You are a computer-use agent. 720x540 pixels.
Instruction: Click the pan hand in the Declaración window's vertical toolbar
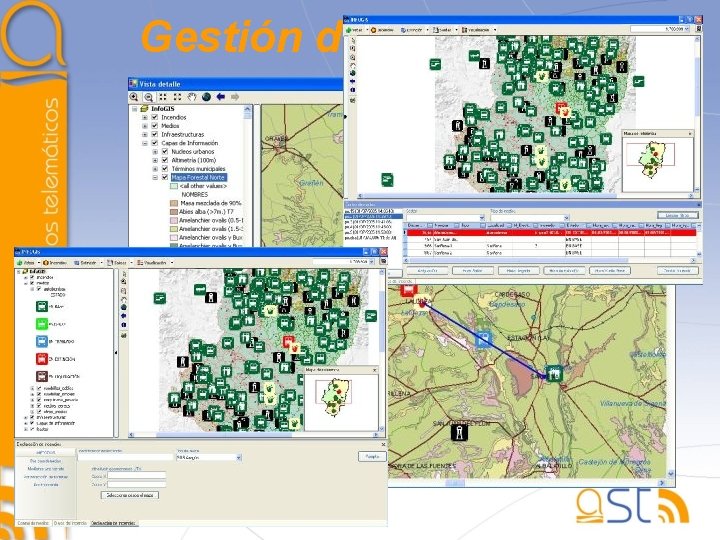tap(123, 299)
